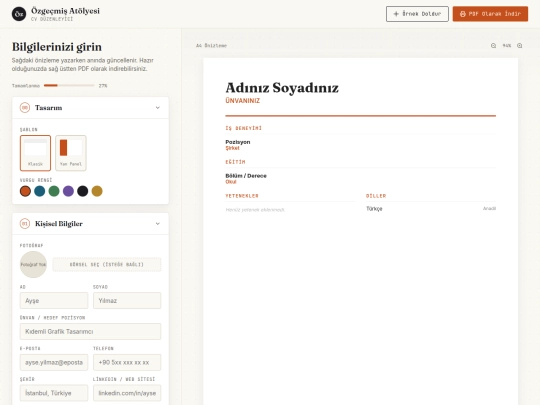Click the Türkçe language entry in preview
540x405 pixels.
click(x=374, y=209)
